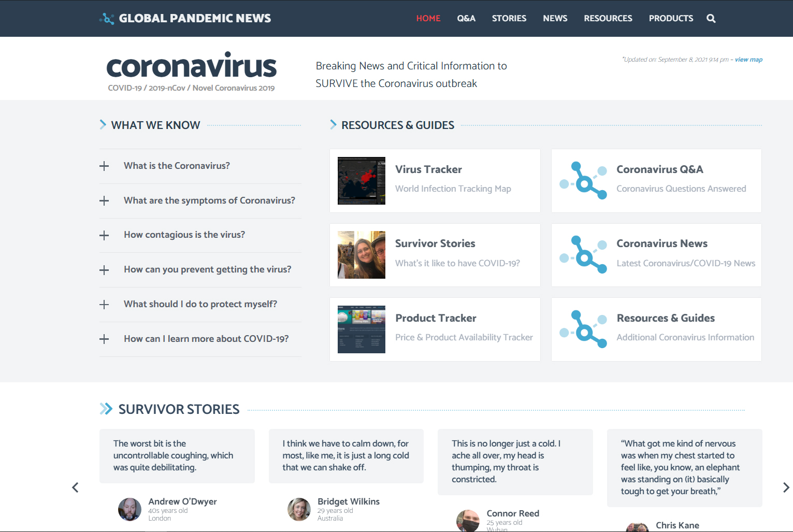Open the Product Tracker thumbnail
This screenshot has height=532, width=793.
361,329
